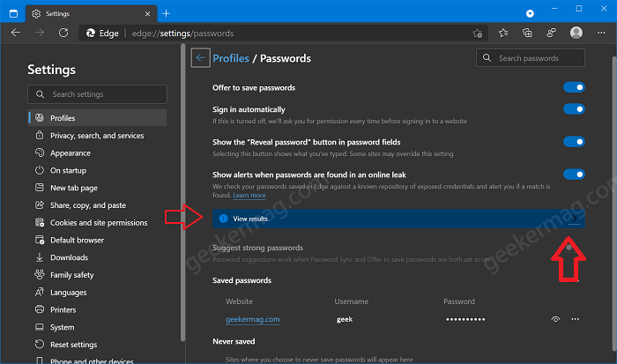Screen dimensions: 617x364
Task: Open the browser Settings and more menu
Action: point(601,33)
